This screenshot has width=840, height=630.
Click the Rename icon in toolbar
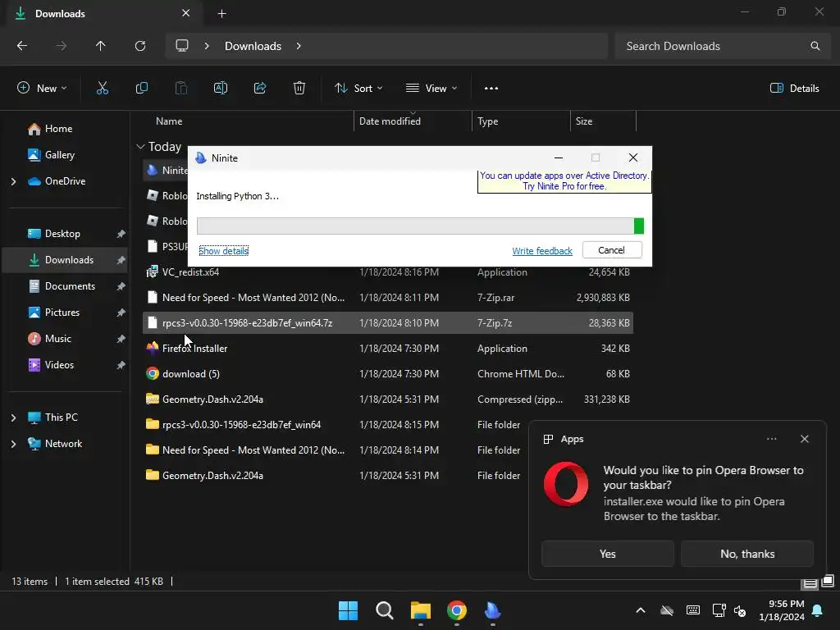click(x=221, y=89)
